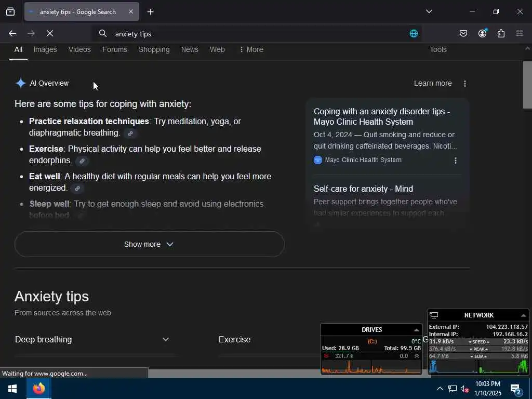
Task: Go back to the previous page
Action: (x=12, y=33)
